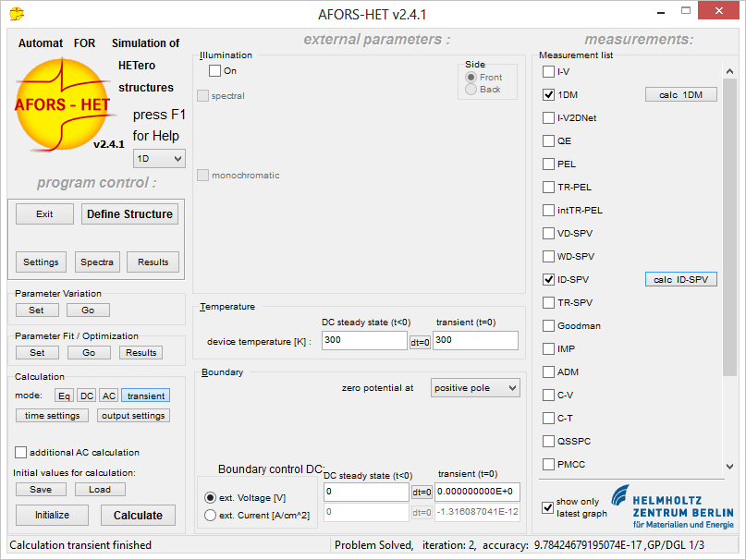746x560 pixels.
Task: Toggle show only latest graph
Action: click(547, 507)
